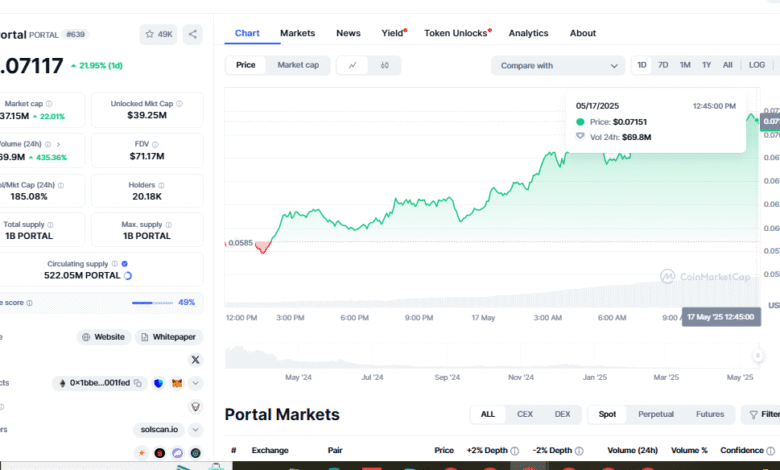Expand the explorers chevron next to solscan.io

[195, 429]
